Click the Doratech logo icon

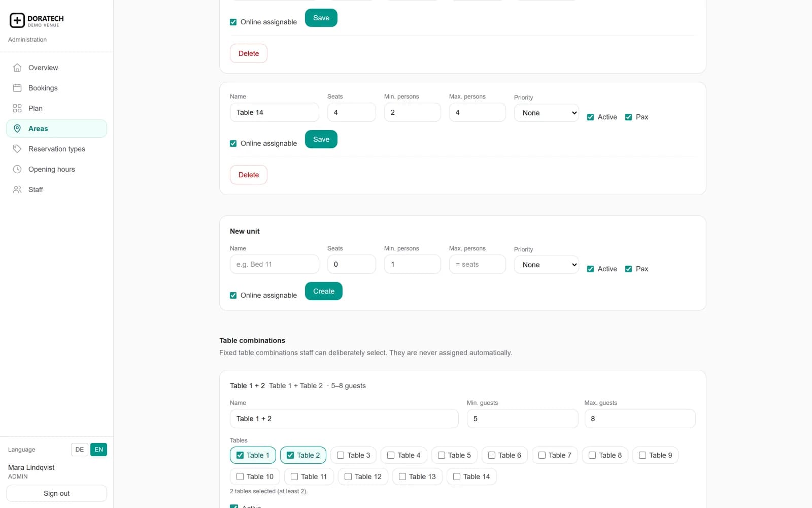[17, 20]
